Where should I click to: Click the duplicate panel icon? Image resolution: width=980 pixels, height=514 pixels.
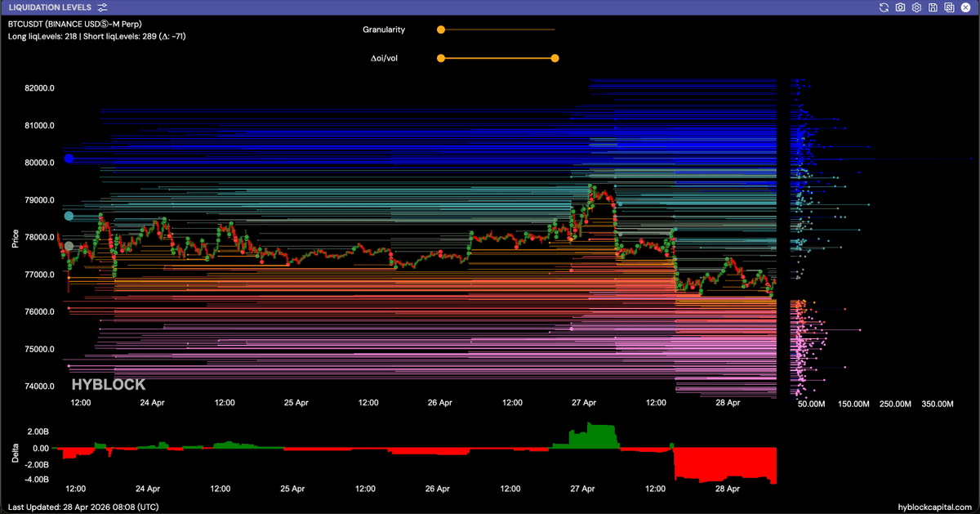pos(949,7)
